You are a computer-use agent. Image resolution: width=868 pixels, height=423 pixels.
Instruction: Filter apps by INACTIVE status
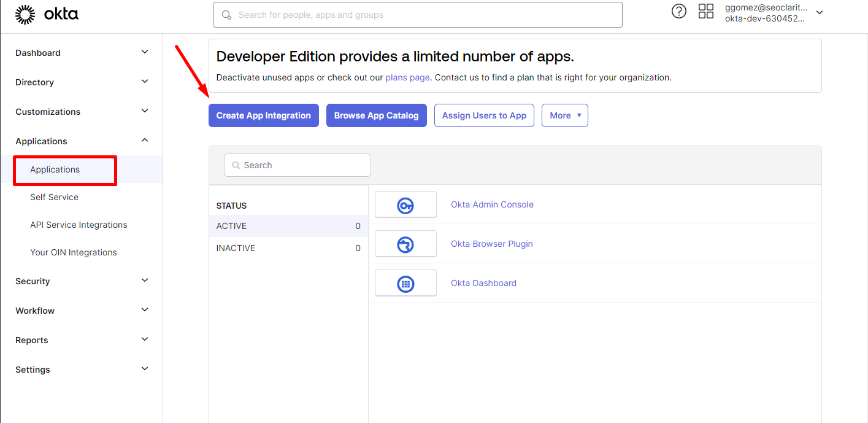[236, 248]
